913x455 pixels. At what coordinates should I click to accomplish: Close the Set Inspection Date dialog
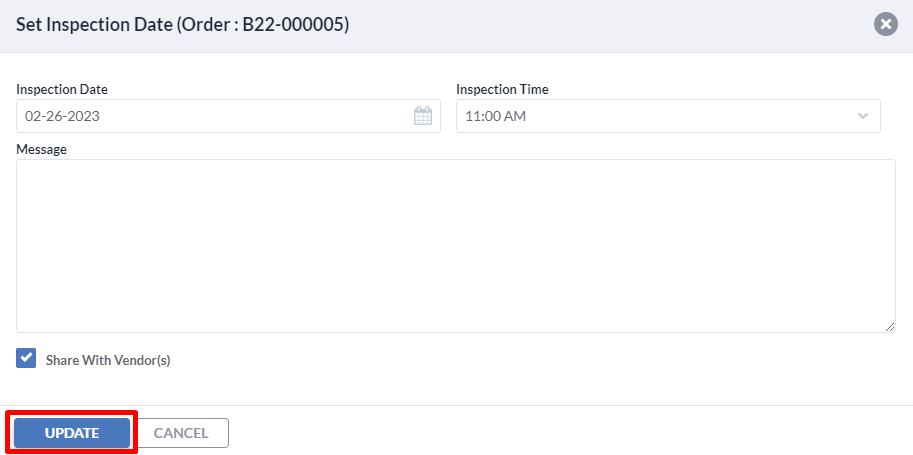click(x=886, y=24)
